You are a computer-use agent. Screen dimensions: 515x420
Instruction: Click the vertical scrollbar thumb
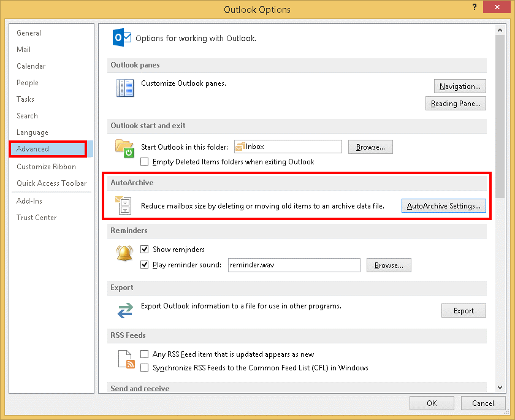point(500,116)
